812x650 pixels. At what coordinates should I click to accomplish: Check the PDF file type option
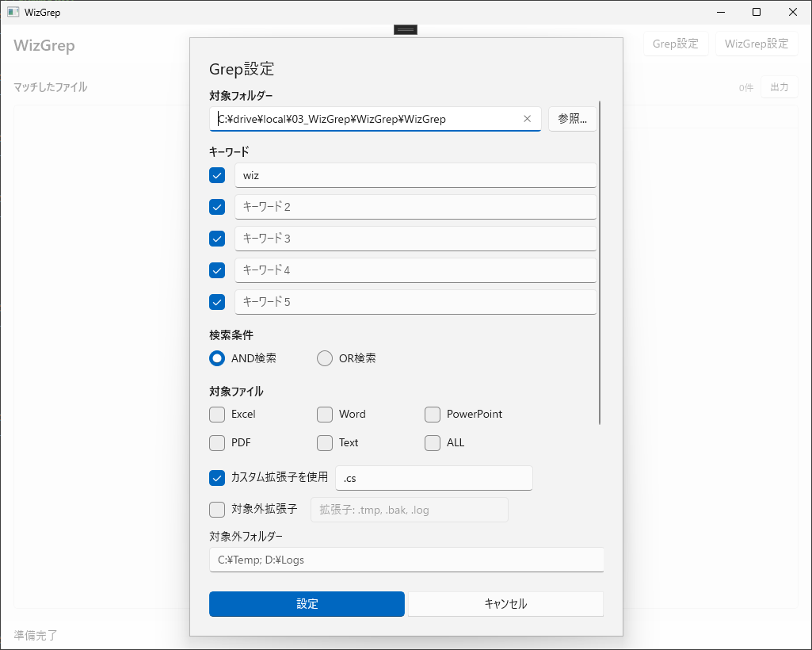pos(217,442)
